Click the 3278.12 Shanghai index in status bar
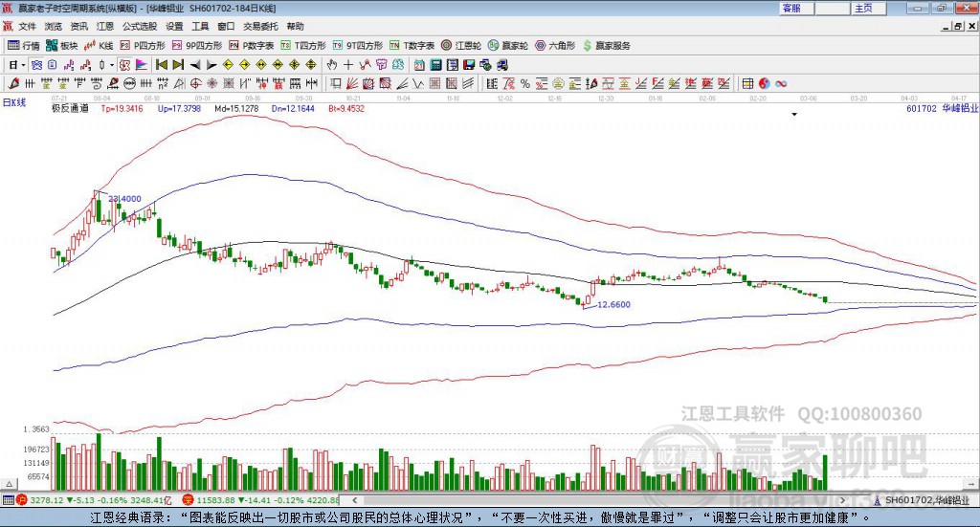 (x=46, y=500)
